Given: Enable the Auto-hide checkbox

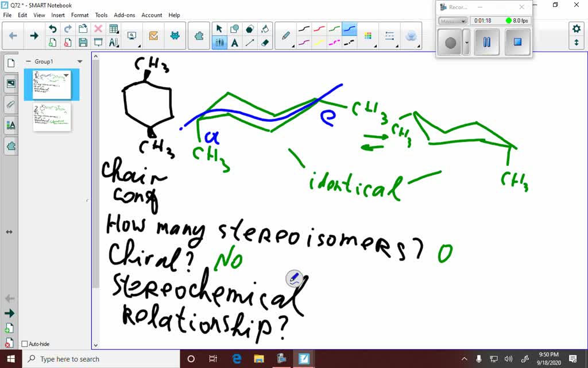Looking at the screenshot, I should tap(24, 343).
